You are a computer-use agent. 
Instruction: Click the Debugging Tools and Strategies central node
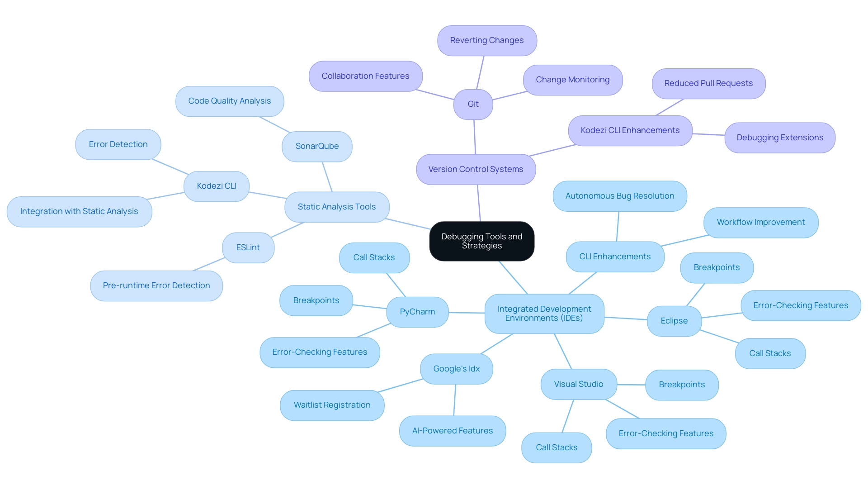[x=481, y=239]
